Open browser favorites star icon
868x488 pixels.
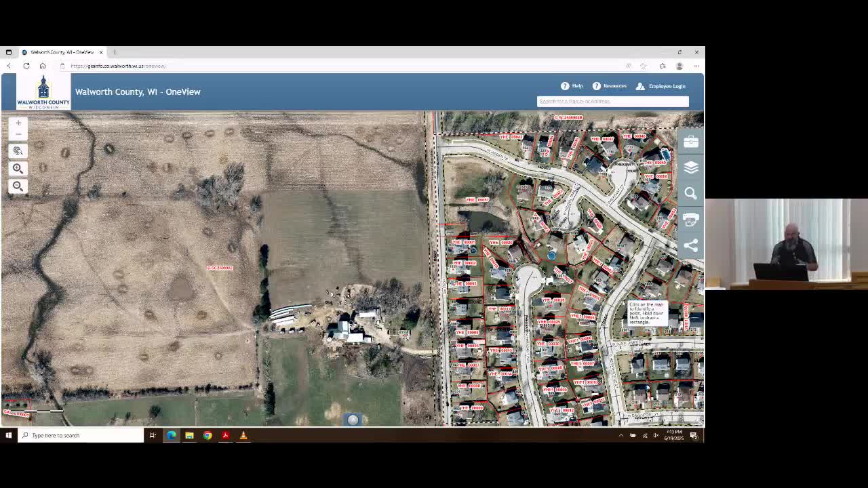click(x=643, y=66)
